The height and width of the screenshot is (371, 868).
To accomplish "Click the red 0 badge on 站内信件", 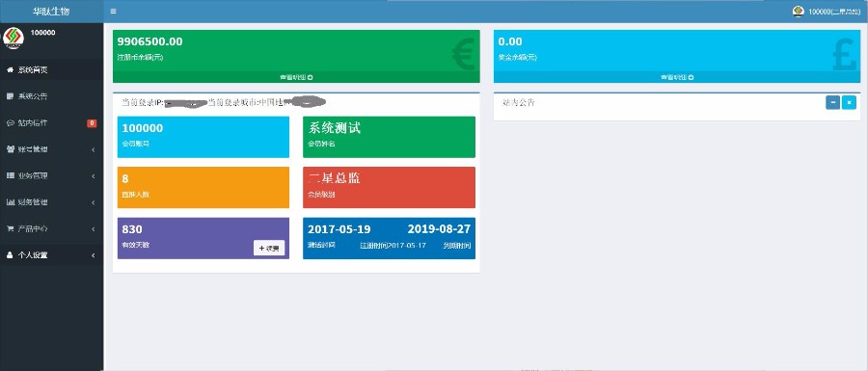I will (92, 123).
